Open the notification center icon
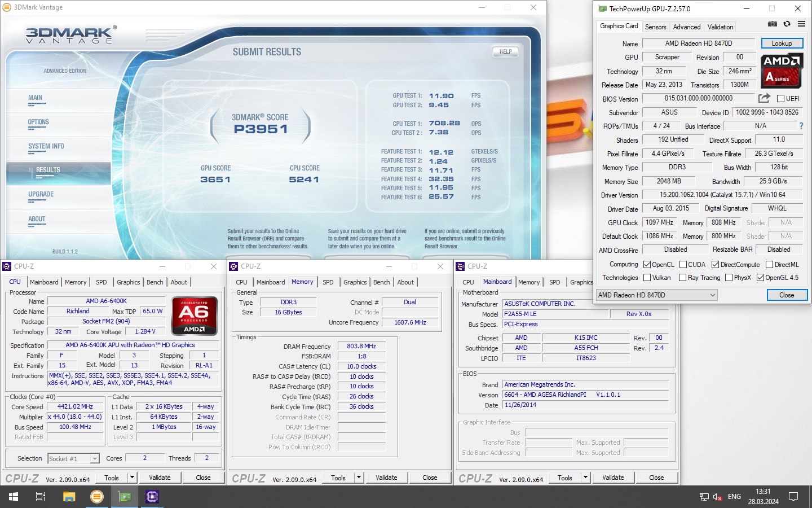The height and width of the screenshot is (508, 812). pyautogui.click(x=793, y=497)
